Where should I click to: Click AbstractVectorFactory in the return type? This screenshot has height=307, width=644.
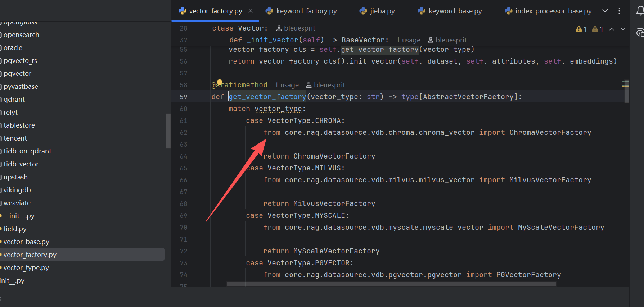click(468, 97)
